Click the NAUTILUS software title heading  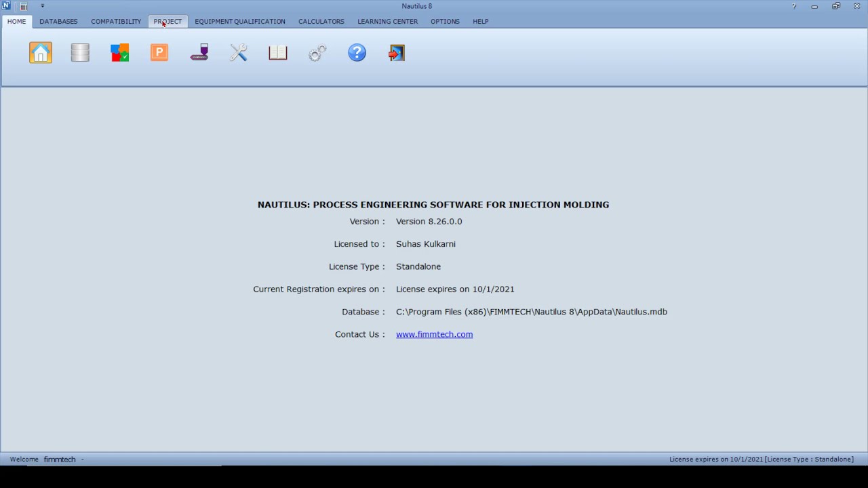click(433, 205)
